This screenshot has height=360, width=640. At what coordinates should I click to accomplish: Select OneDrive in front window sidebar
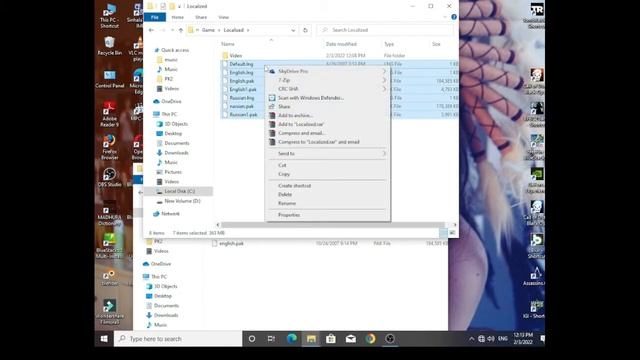(171, 101)
